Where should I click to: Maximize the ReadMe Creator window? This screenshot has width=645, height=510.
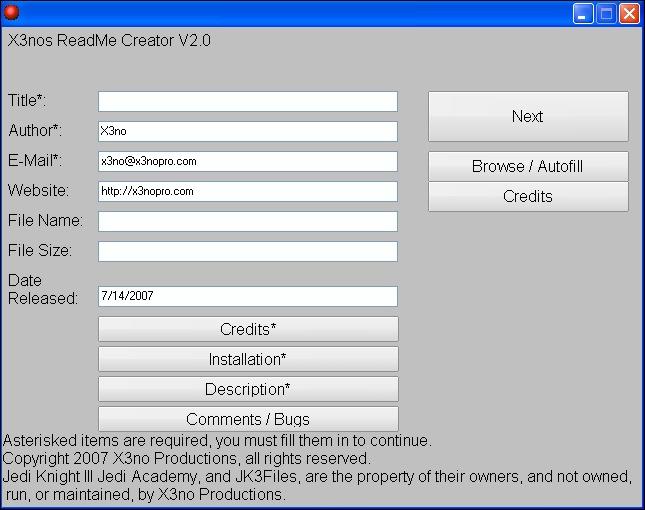[x=606, y=13]
